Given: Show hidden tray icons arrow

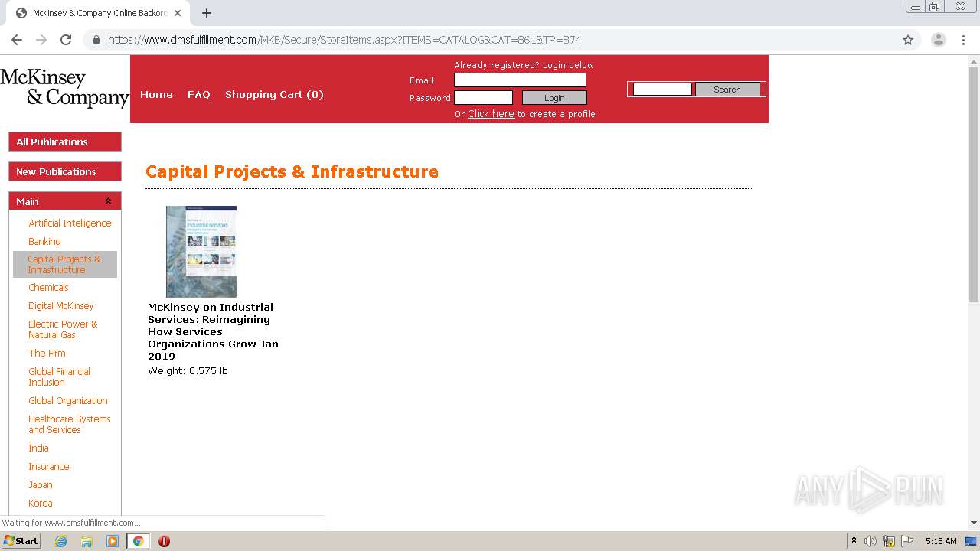Looking at the screenshot, I should click(854, 541).
